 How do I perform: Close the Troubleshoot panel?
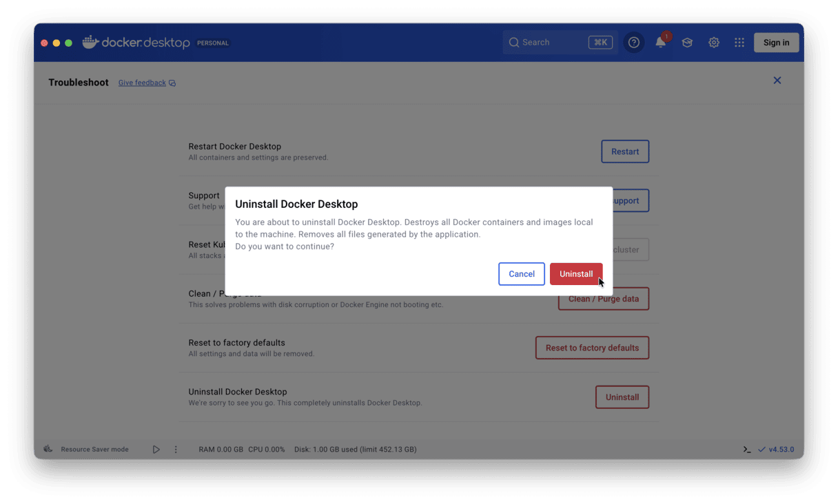click(x=777, y=80)
